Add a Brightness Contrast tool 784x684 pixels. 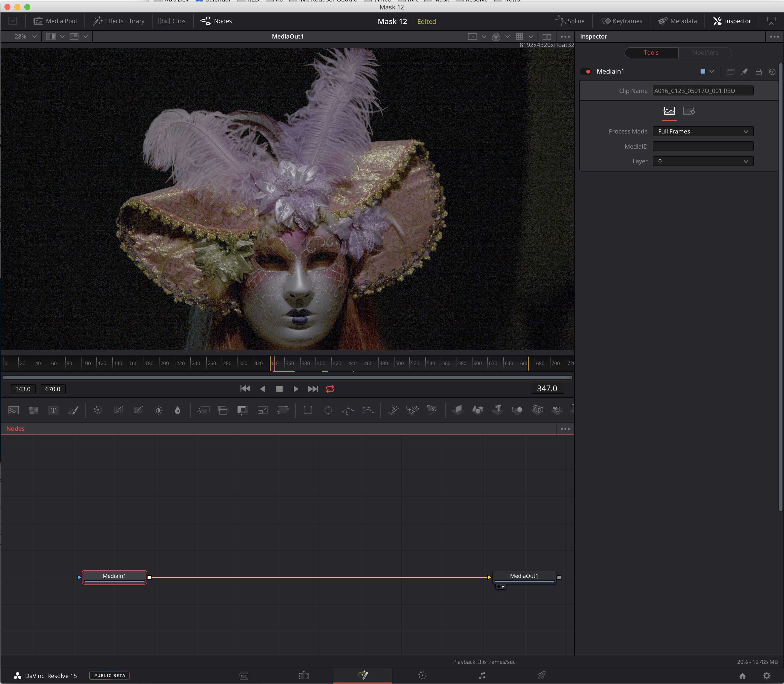point(159,410)
